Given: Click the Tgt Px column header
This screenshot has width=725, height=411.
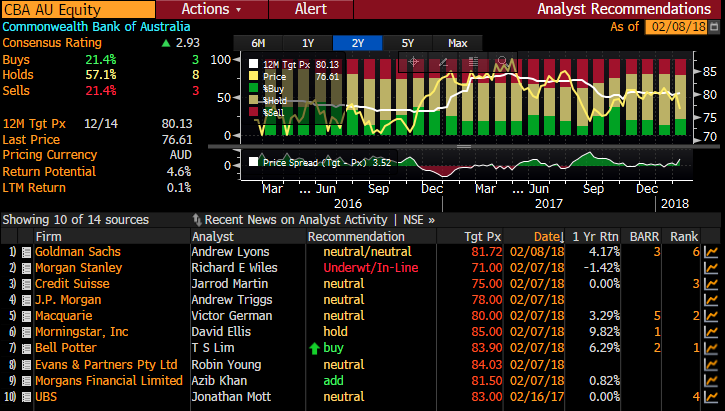Looking at the screenshot, I should (x=483, y=237).
